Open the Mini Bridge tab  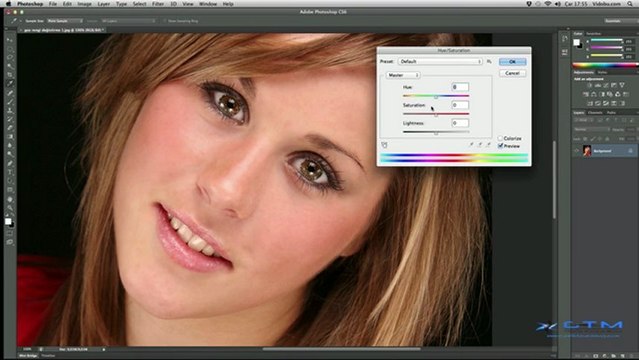29,356
